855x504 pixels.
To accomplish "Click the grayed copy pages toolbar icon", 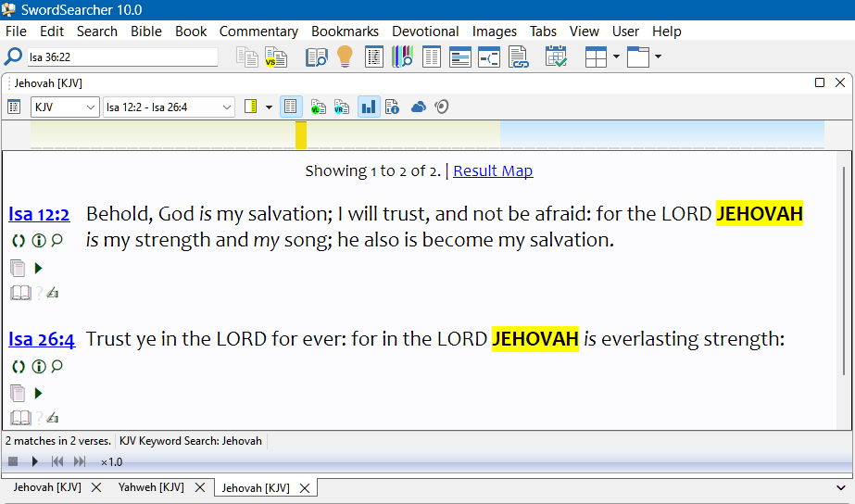I will tap(247, 57).
